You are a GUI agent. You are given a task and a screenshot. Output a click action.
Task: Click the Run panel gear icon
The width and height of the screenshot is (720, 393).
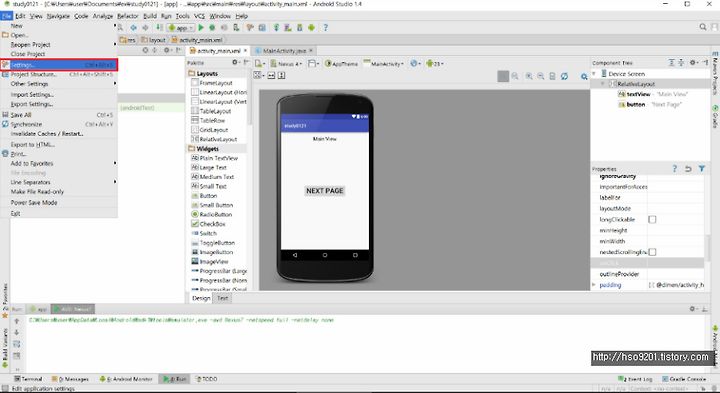tap(693, 309)
